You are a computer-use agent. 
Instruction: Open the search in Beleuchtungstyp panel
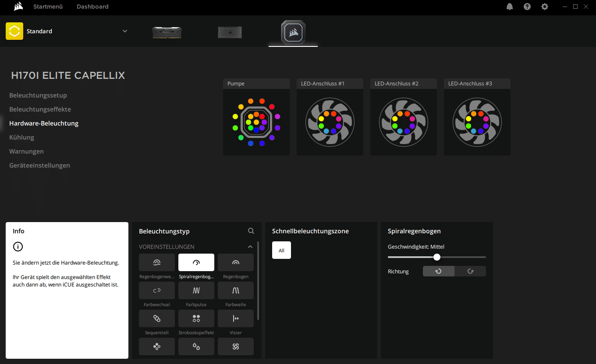pyautogui.click(x=251, y=231)
